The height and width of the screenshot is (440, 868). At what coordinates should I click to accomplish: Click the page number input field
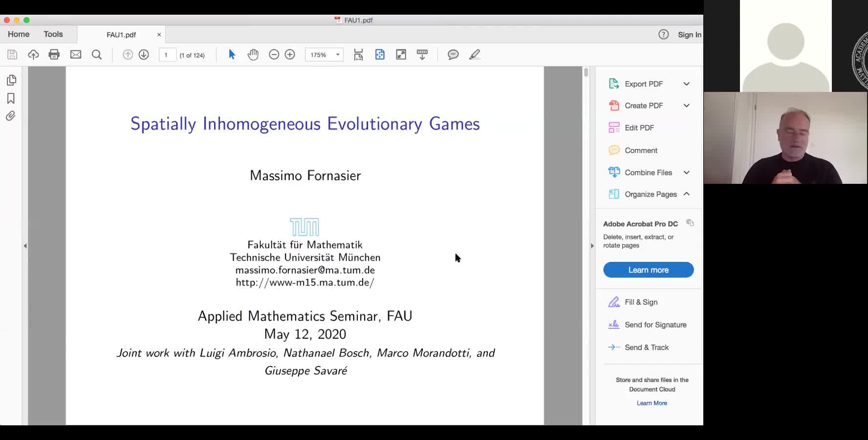click(x=167, y=55)
